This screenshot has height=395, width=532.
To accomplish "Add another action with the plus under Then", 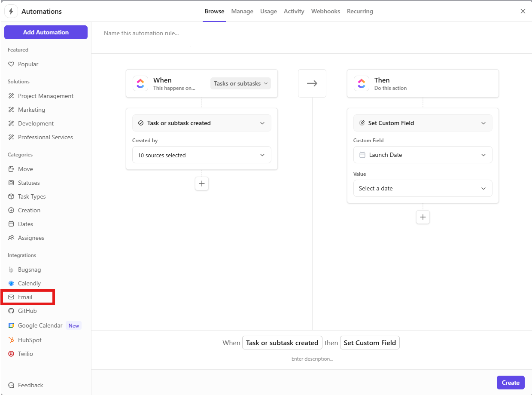I will [423, 217].
